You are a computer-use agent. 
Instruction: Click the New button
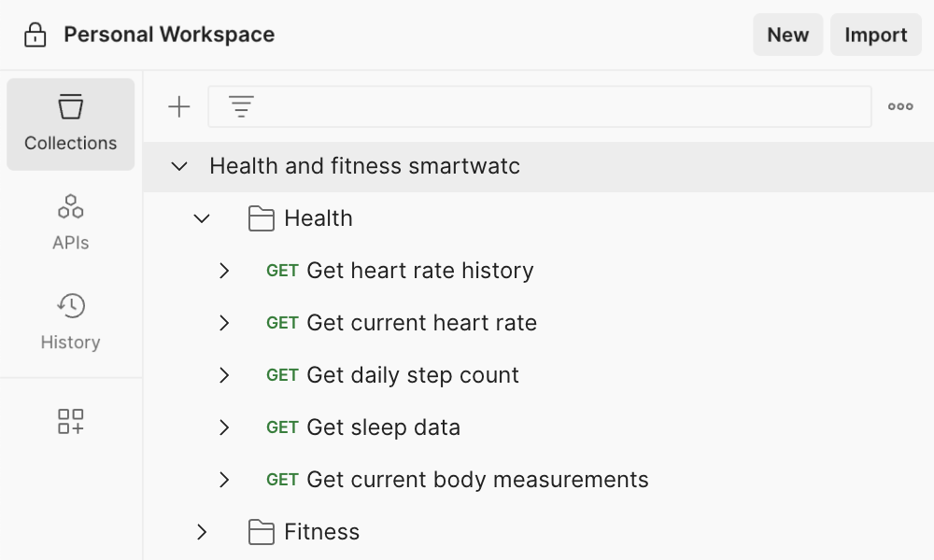[x=787, y=35]
